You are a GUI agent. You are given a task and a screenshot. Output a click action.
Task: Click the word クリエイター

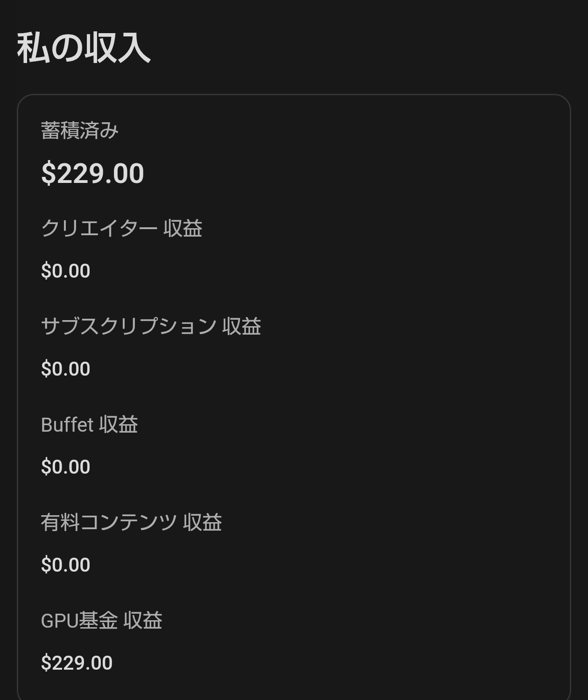point(99,229)
